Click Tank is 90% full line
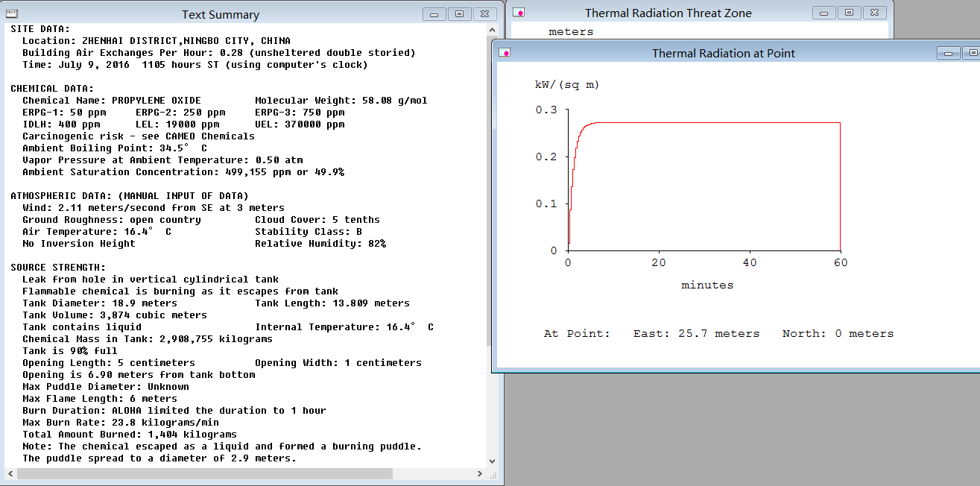 coord(70,350)
